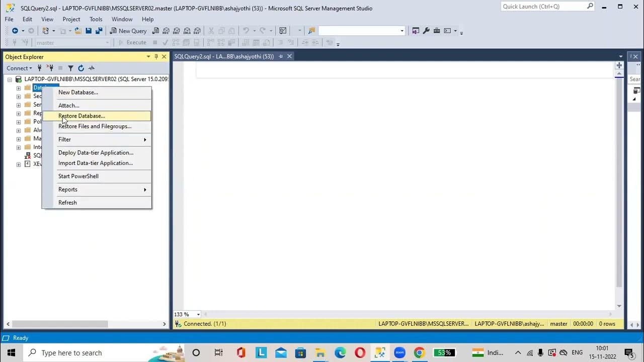Image resolution: width=644 pixels, height=362 pixels.
Task: Click the MDX query icon
Action: 166,31
